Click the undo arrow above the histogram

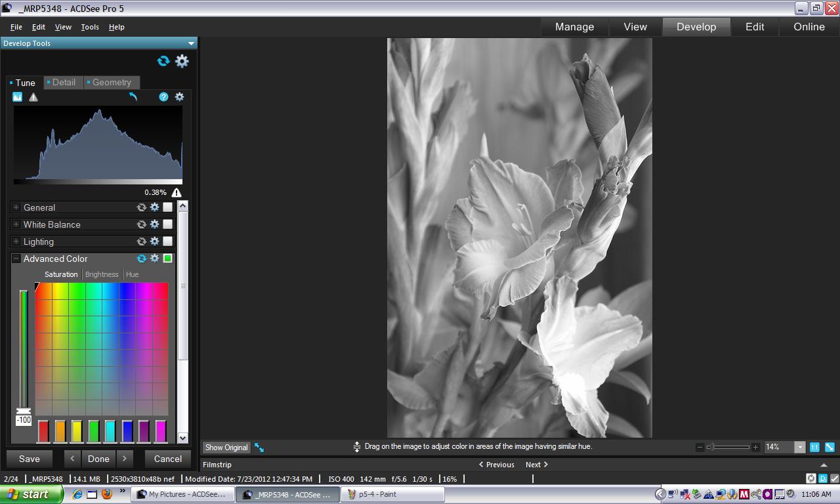pyautogui.click(x=133, y=97)
